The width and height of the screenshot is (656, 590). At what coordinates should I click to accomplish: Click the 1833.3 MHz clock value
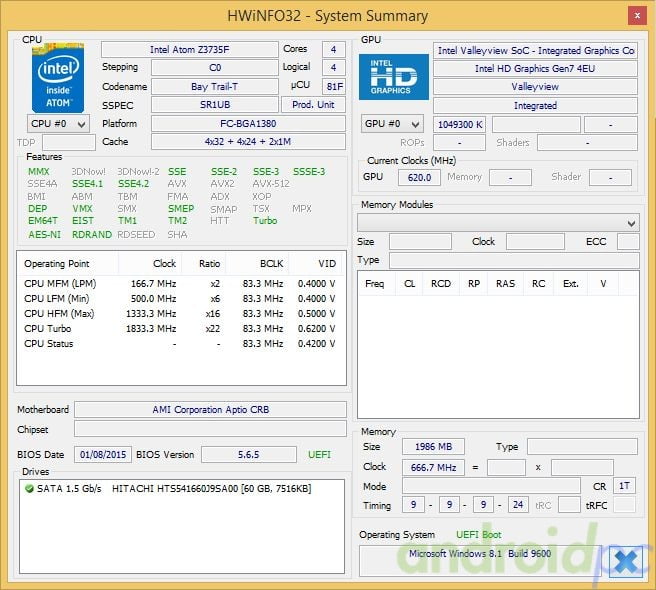pos(151,328)
